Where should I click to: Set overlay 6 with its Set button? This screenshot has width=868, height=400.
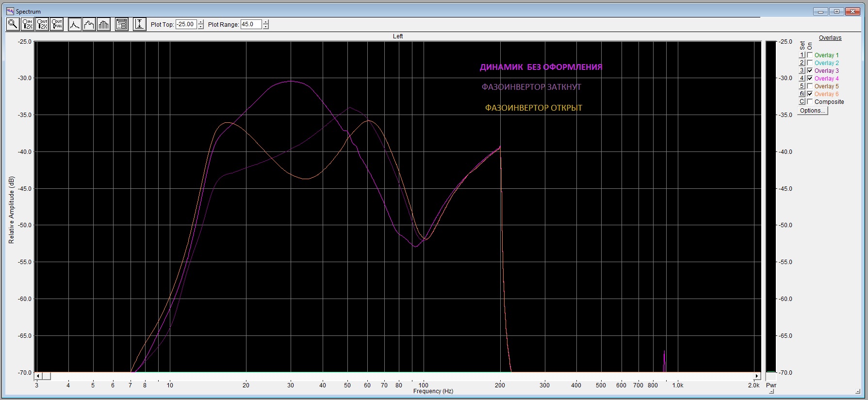(802, 94)
